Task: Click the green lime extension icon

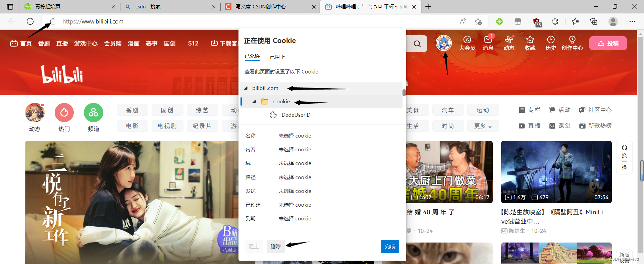Action: (499, 21)
